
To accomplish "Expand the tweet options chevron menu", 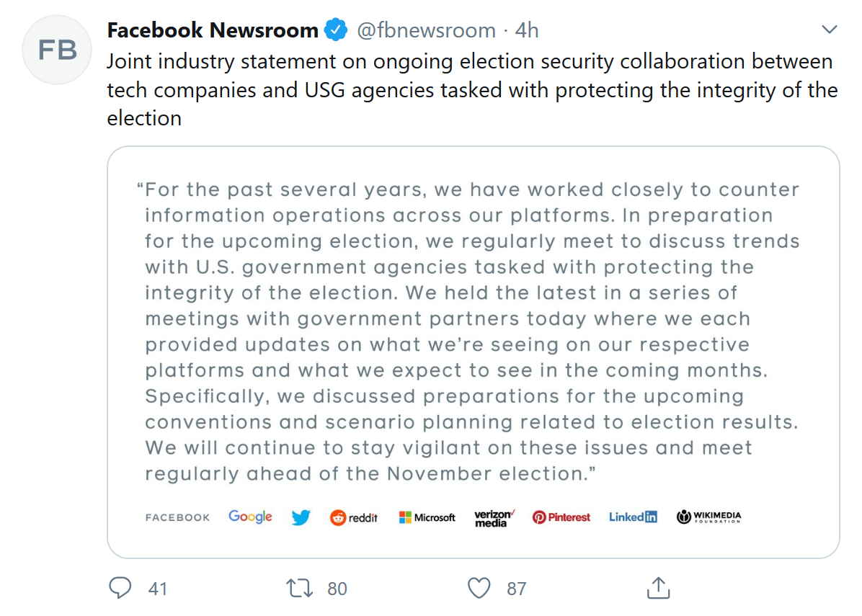I will [x=830, y=30].
